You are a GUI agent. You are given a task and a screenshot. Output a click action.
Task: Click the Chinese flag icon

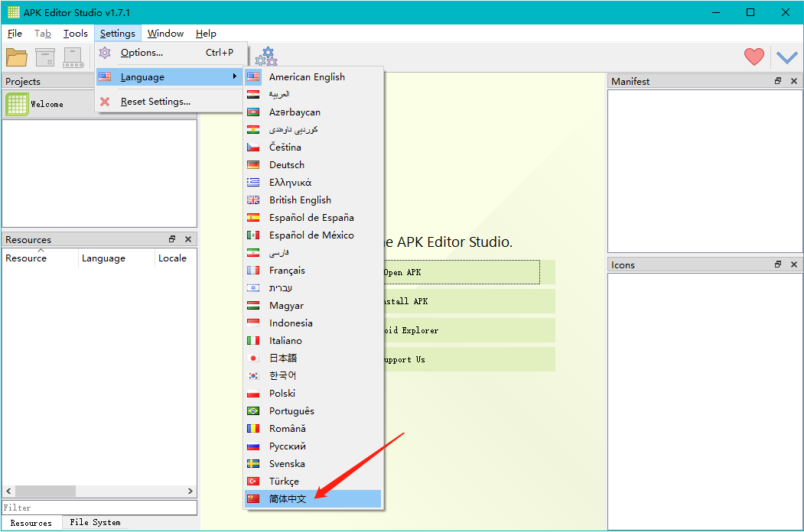pyautogui.click(x=253, y=498)
